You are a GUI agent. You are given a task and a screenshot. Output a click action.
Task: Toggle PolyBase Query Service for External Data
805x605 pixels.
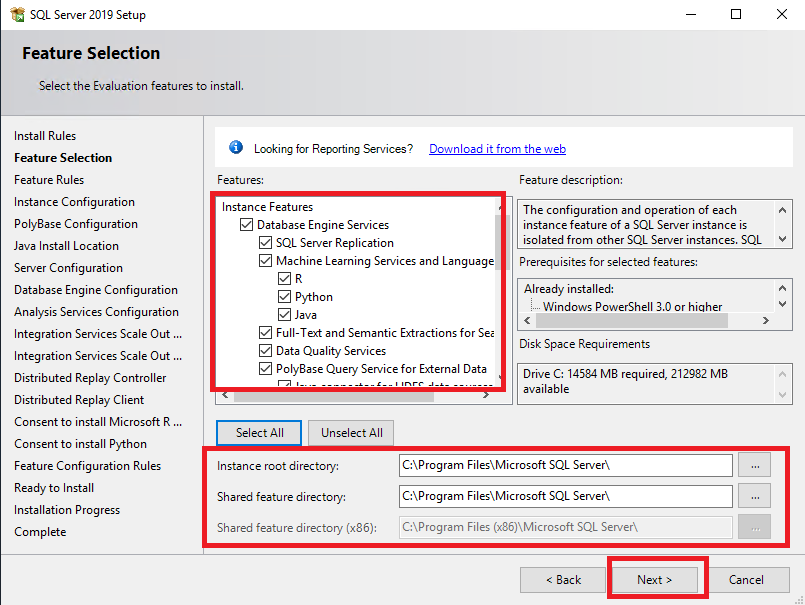point(265,369)
